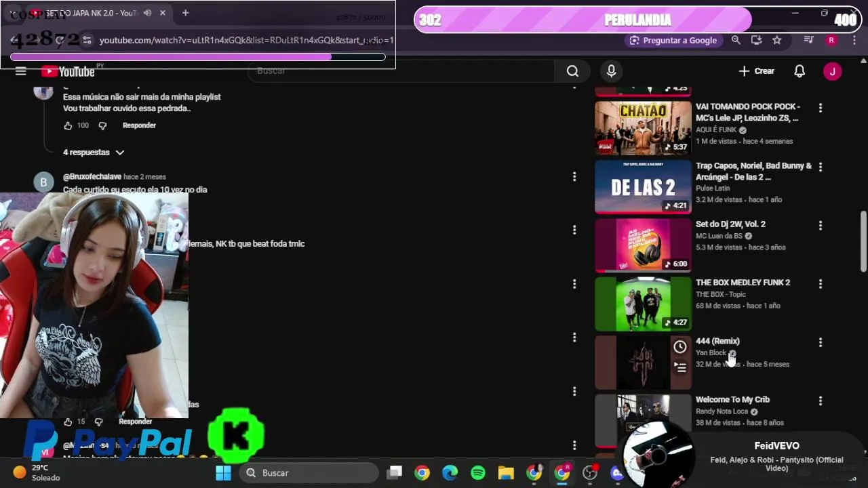Mute the SET DO JAPA NK tab audio
The height and width of the screenshot is (488, 868).
click(147, 13)
